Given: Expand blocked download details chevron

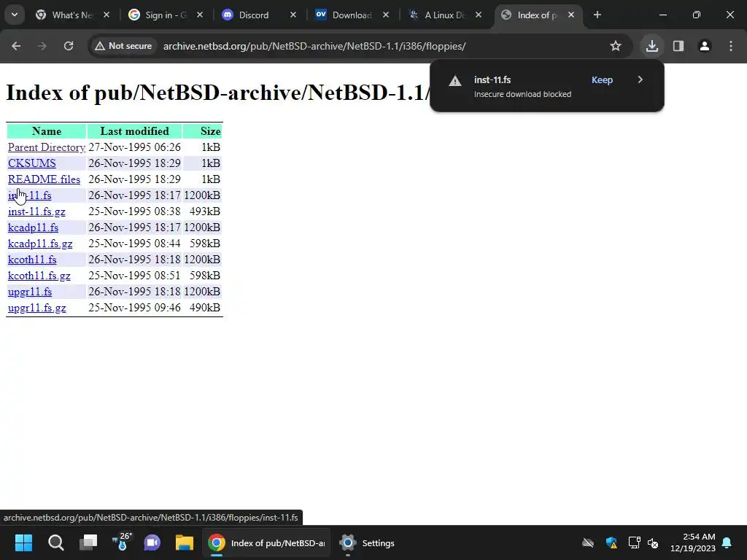Looking at the screenshot, I should click(640, 79).
